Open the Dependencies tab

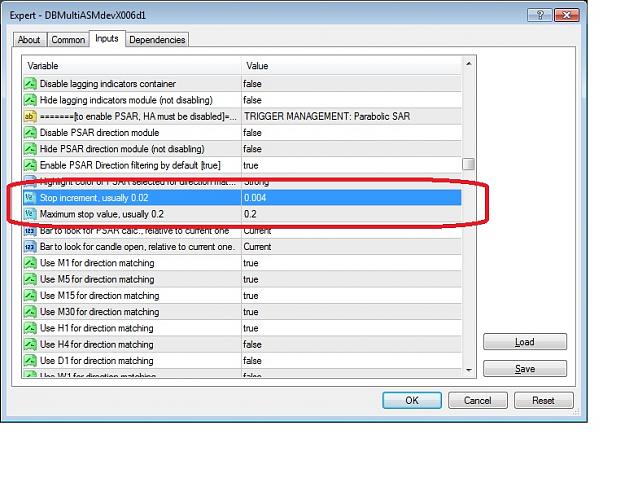[x=157, y=40]
